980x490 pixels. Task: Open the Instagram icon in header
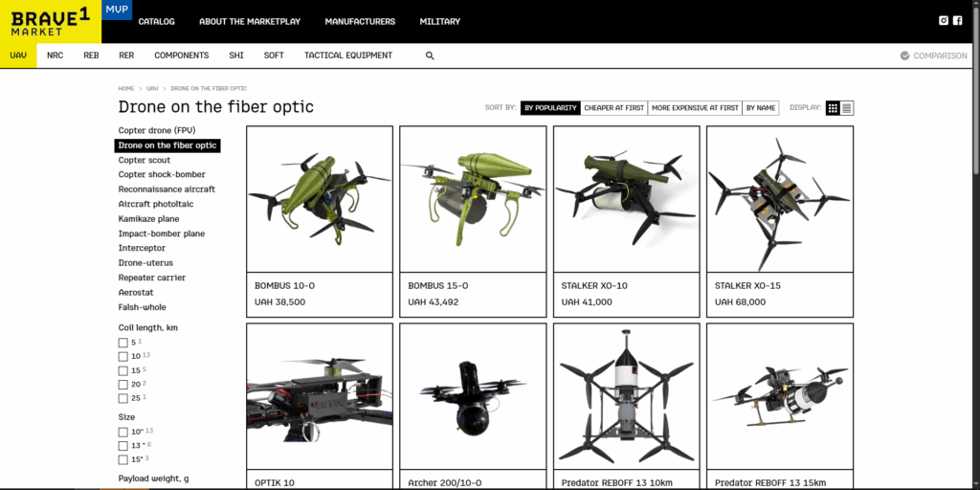[944, 21]
